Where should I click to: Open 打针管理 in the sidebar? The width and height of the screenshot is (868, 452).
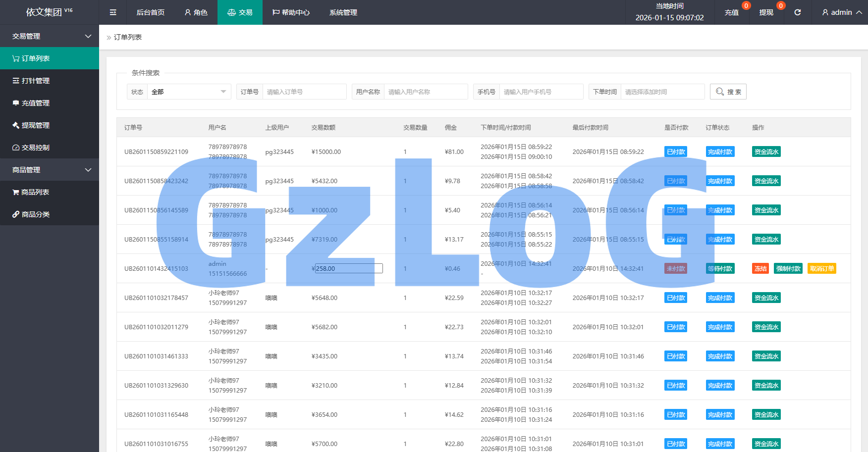click(x=50, y=81)
